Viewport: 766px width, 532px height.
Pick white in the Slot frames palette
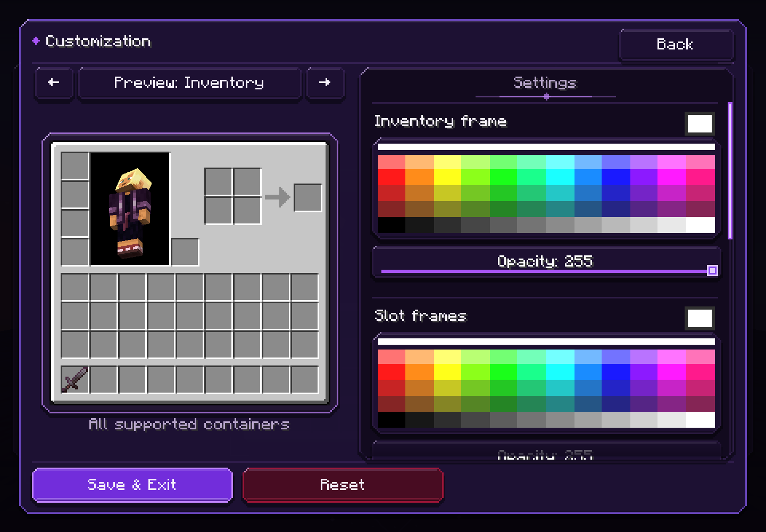tap(701, 420)
